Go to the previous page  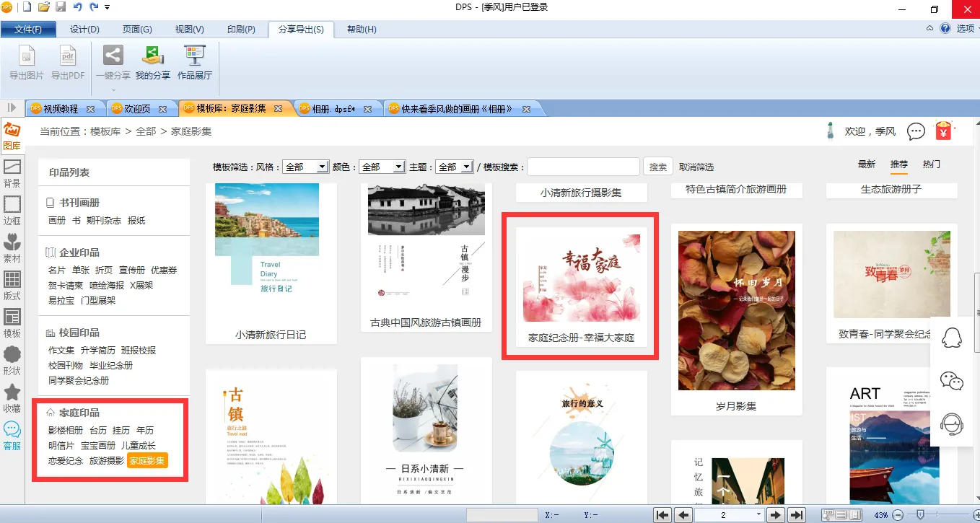coord(683,515)
